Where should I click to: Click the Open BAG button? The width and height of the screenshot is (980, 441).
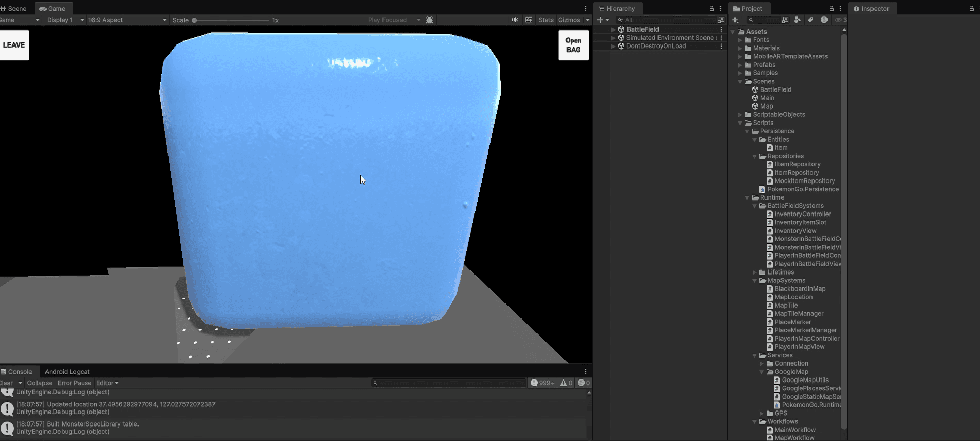(573, 45)
